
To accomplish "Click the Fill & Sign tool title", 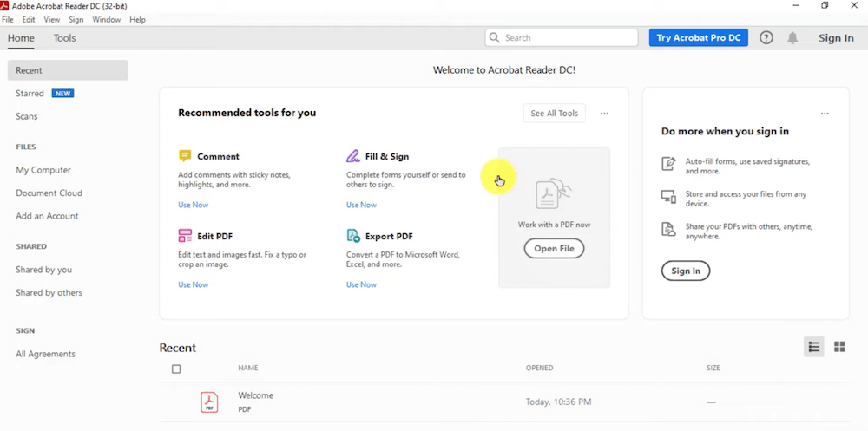I will tap(387, 157).
